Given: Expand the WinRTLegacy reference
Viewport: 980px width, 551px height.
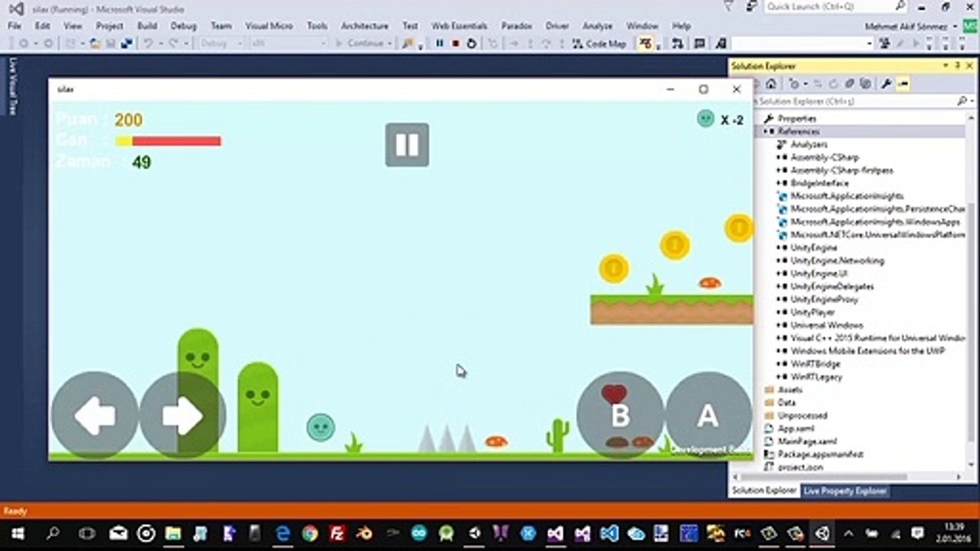Looking at the screenshot, I should 779,377.
